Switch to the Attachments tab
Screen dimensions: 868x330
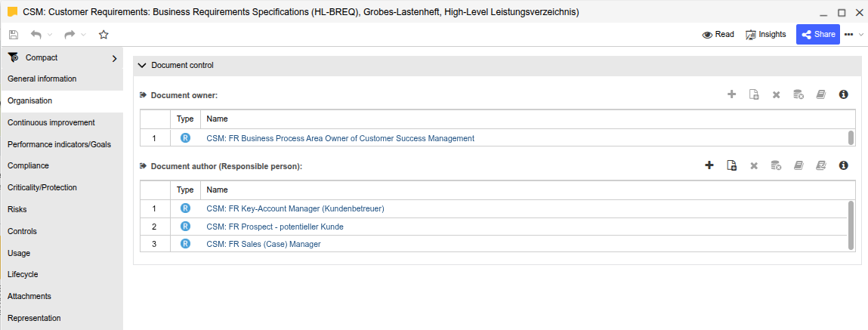click(x=61, y=296)
